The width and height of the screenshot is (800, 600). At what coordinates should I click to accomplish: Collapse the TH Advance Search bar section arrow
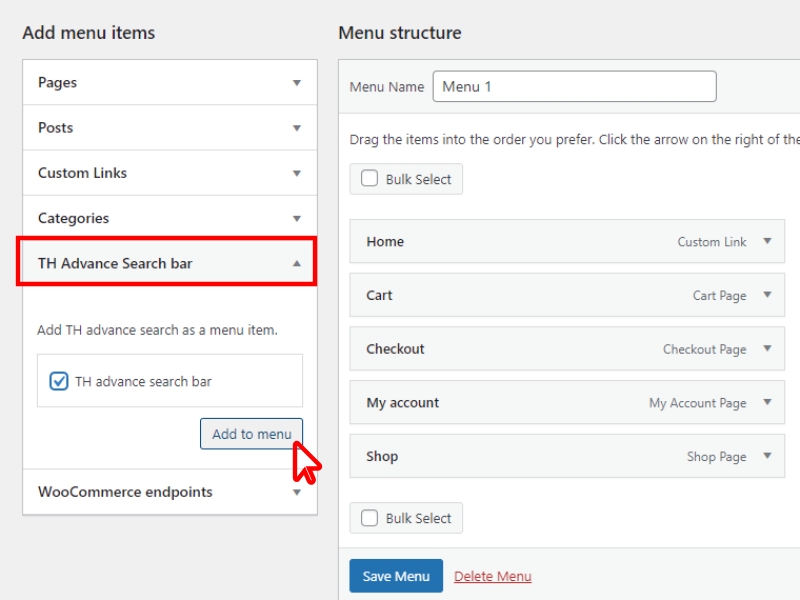pyautogui.click(x=296, y=263)
